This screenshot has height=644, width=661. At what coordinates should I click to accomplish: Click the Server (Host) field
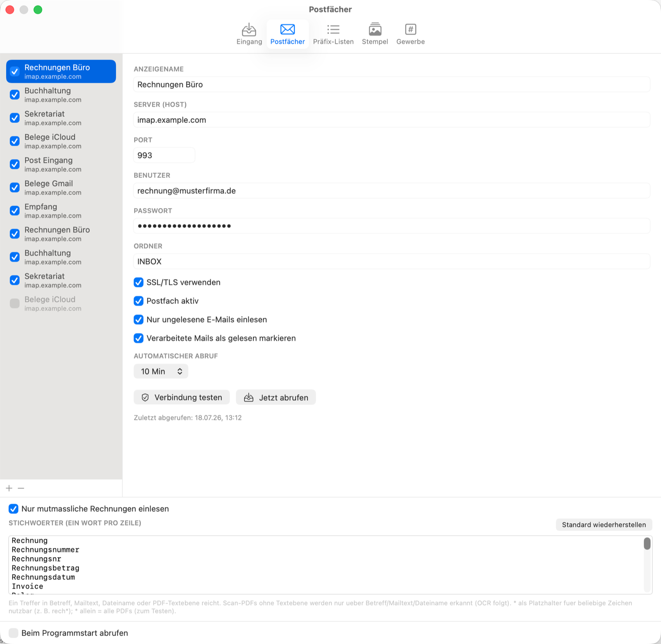tap(392, 120)
